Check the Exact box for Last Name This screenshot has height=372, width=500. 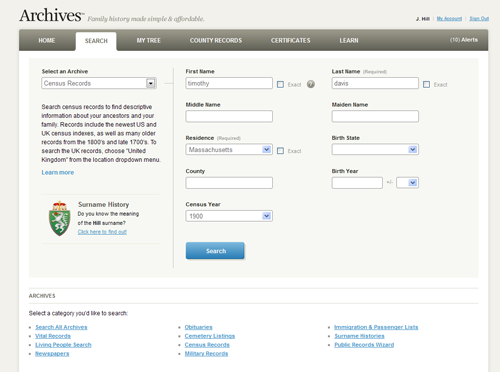coord(426,85)
